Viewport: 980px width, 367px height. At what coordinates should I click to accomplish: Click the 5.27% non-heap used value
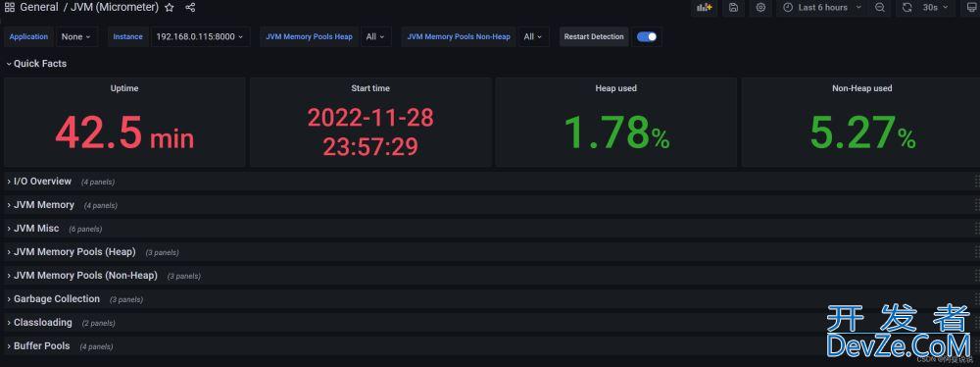pos(862,132)
